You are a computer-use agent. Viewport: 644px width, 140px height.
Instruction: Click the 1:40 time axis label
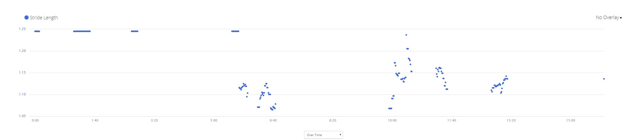95,120
